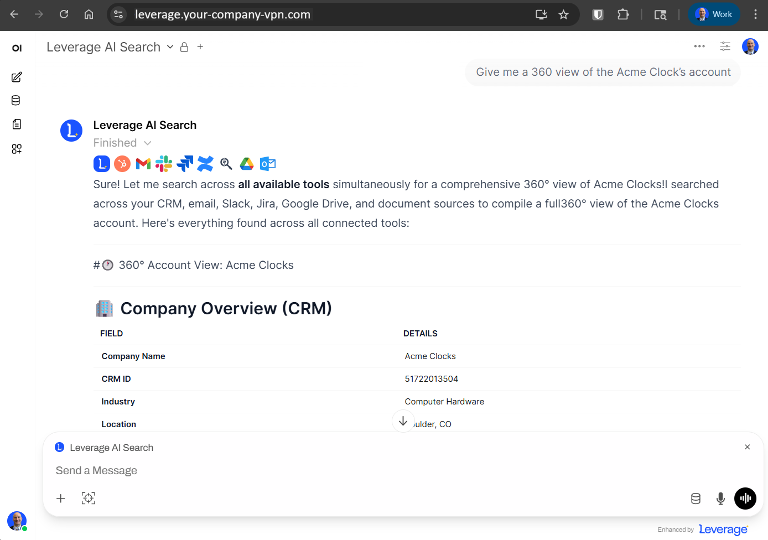Open browser extensions puzzle icon
The width and height of the screenshot is (768, 540).
click(623, 14)
